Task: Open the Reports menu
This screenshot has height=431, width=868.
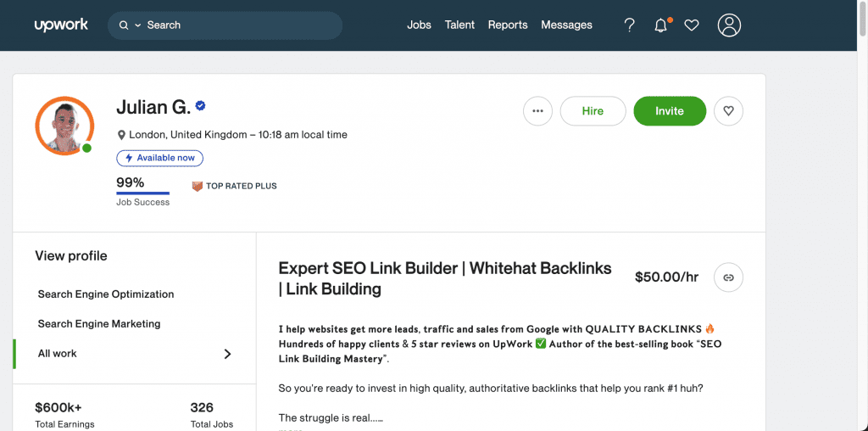Action: [x=508, y=25]
